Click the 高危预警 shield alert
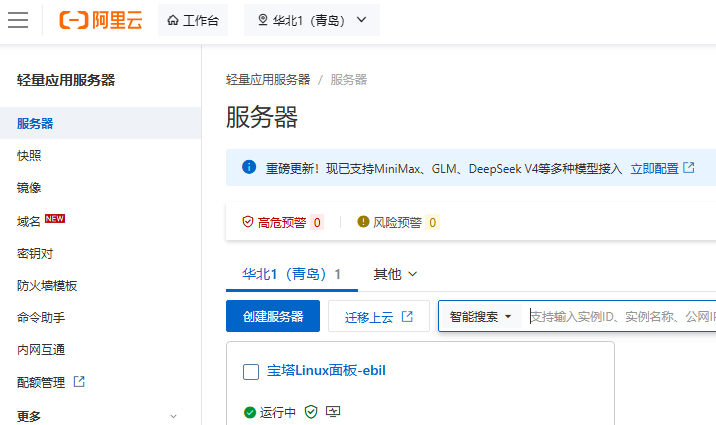 click(x=274, y=222)
